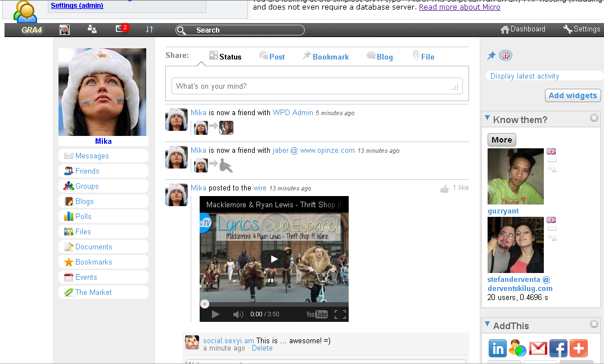Select the Status share icon
This screenshot has width=604, height=364.
coord(213,56)
